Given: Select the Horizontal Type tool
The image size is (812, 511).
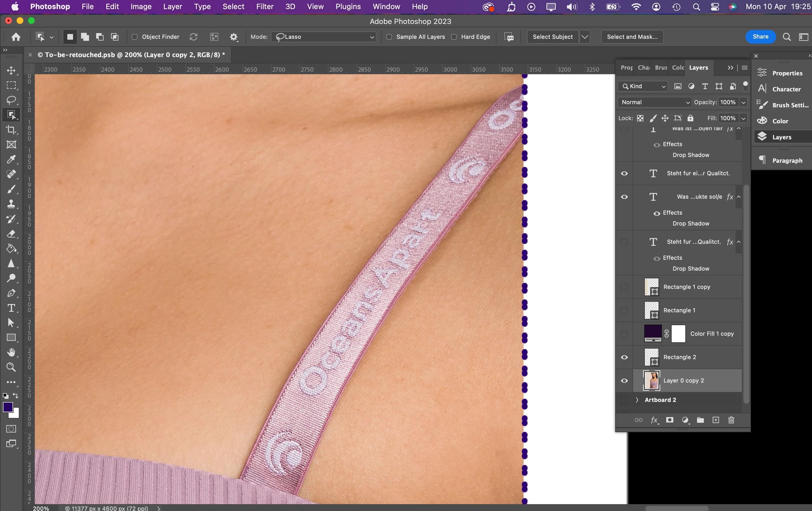Looking at the screenshot, I should pyautogui.click(x=11, y=308).
